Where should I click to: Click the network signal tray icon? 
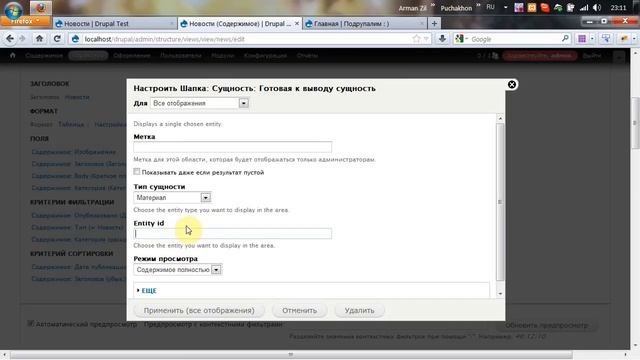(x=584, y=7)
